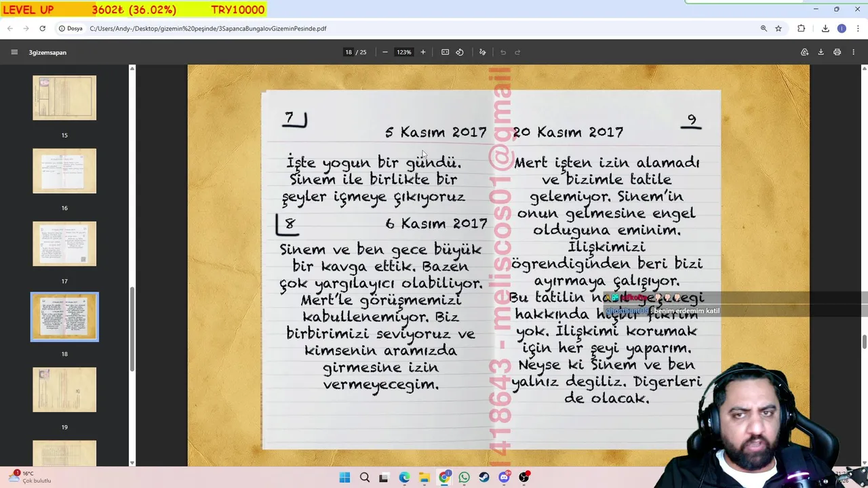This screenshot has width=868, height=488.
Task: Open WhatsApp from taskbar
Action: (x=464, y=477)
